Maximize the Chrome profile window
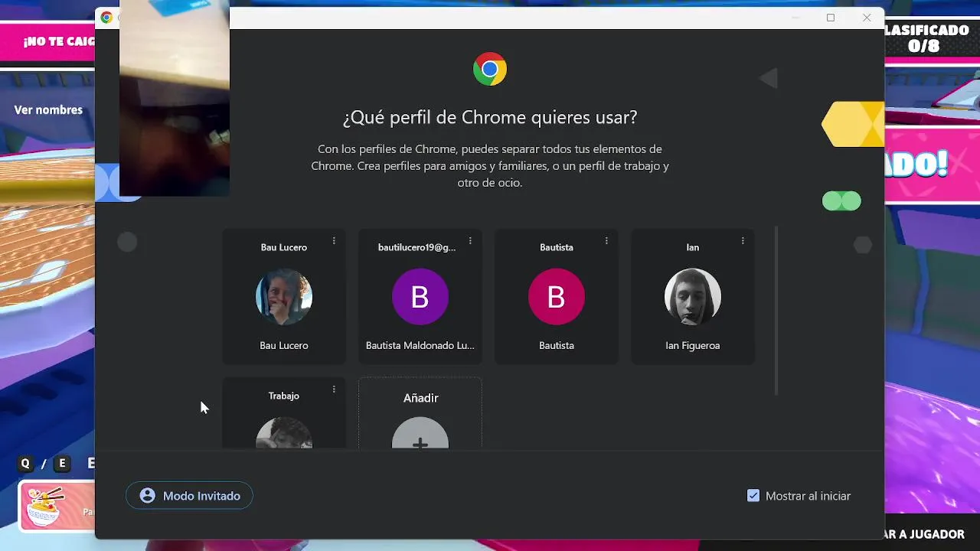 click(831, 18)
